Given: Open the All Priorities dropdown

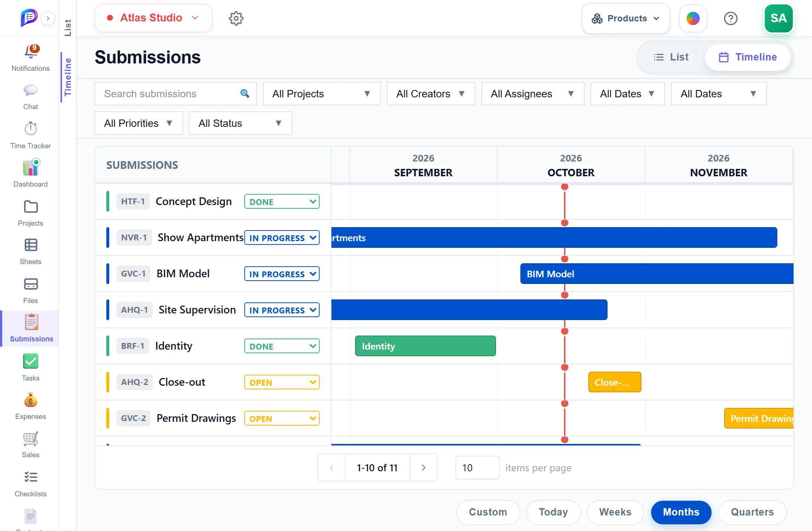Looking at the screenshot, I should tap(138, 123).
